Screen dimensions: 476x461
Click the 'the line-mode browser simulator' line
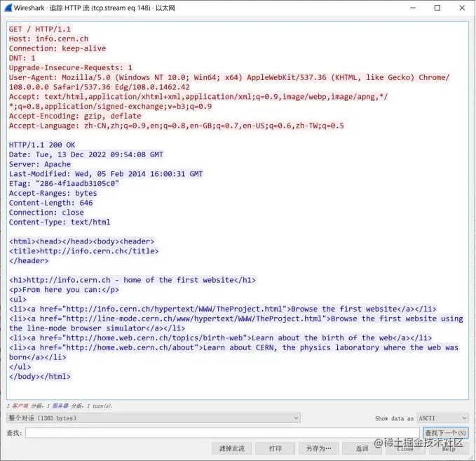coord(97,328)
